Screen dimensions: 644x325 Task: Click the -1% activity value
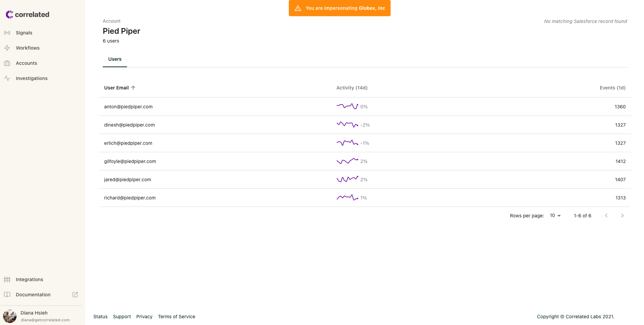point(365,143)
